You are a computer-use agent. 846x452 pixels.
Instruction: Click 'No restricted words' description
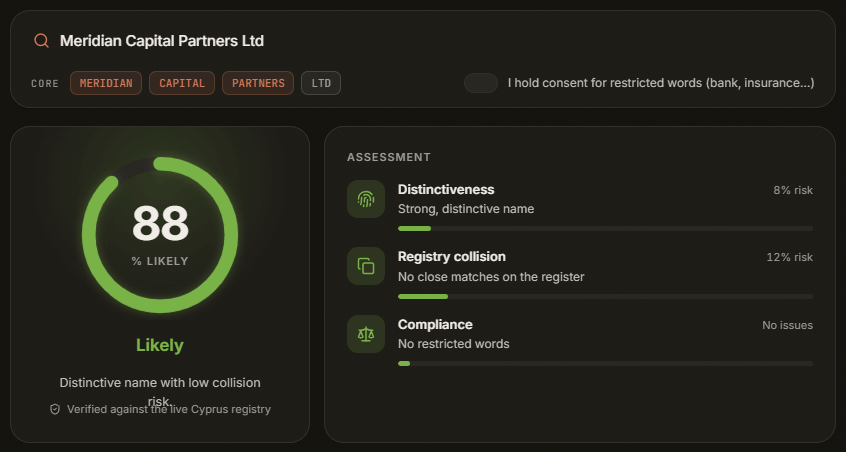[x=454, y=344]
